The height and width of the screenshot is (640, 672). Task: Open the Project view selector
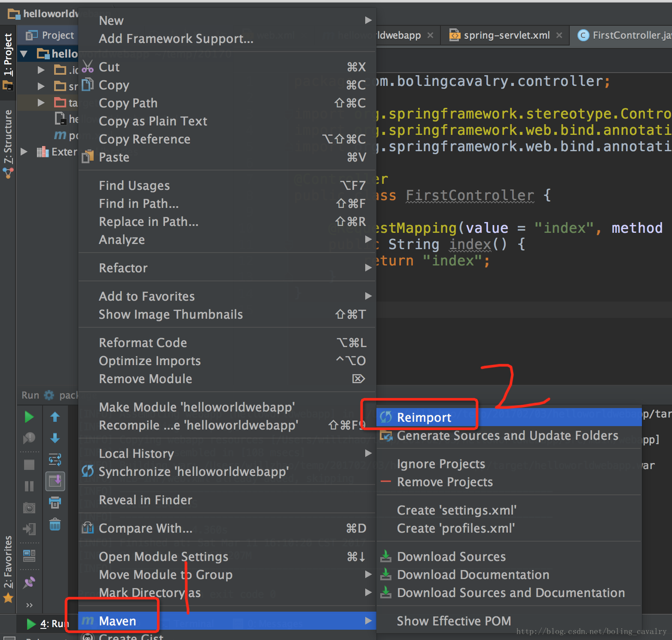[x=50, y=35]
